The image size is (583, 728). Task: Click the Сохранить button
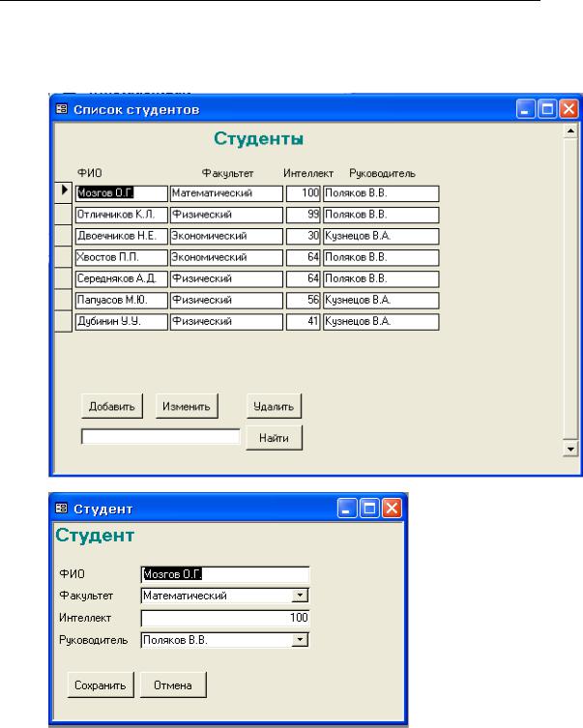tap(101, 684)
